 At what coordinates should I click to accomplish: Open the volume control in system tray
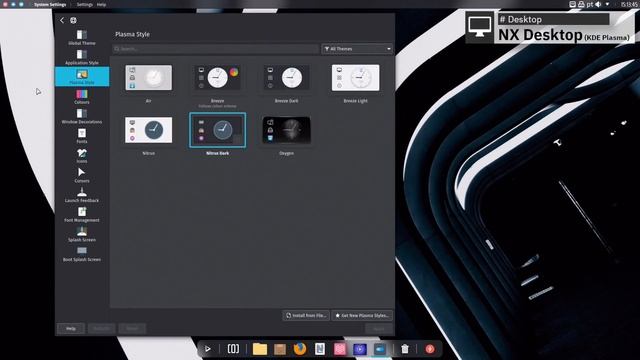point(598,4)
